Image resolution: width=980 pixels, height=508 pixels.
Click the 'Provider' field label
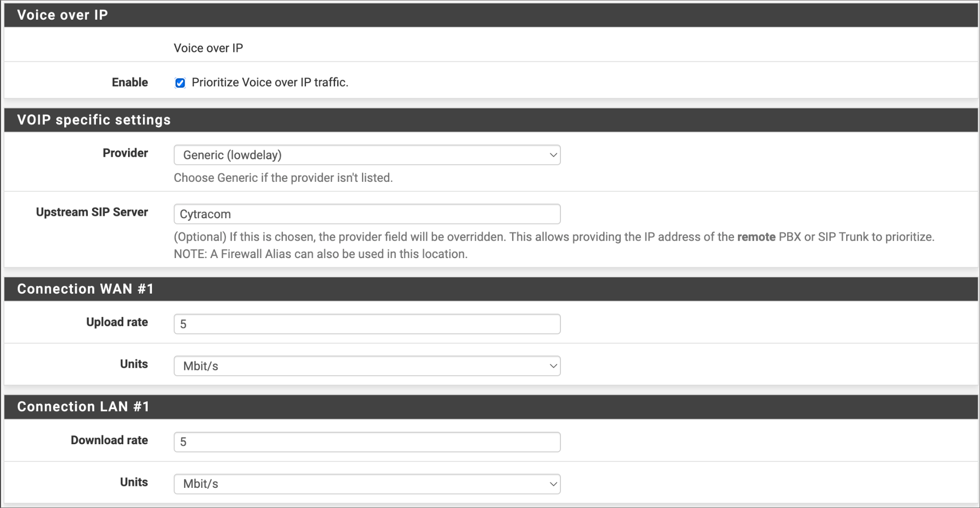click(125, 153)
